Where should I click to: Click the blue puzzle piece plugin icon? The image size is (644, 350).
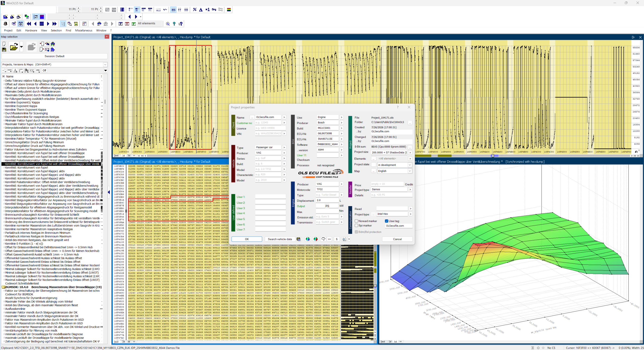pos(53,50)
